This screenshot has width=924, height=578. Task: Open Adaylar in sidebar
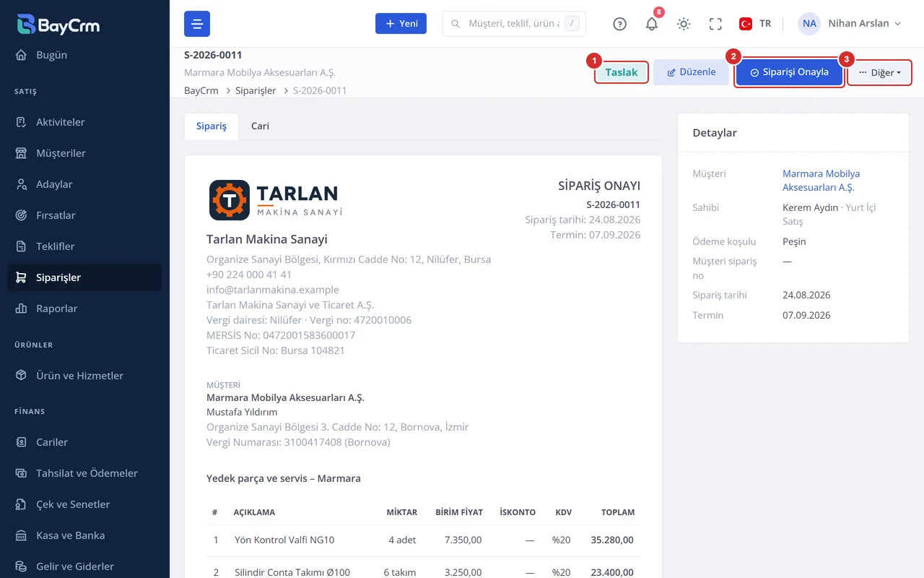pos(84,184)
